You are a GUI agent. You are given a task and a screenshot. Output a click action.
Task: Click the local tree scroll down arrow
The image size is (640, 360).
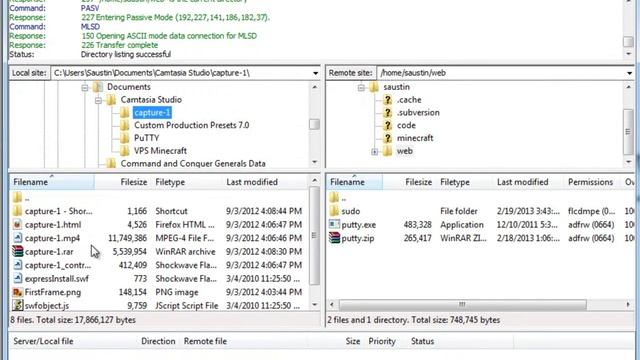coord(314,162)
